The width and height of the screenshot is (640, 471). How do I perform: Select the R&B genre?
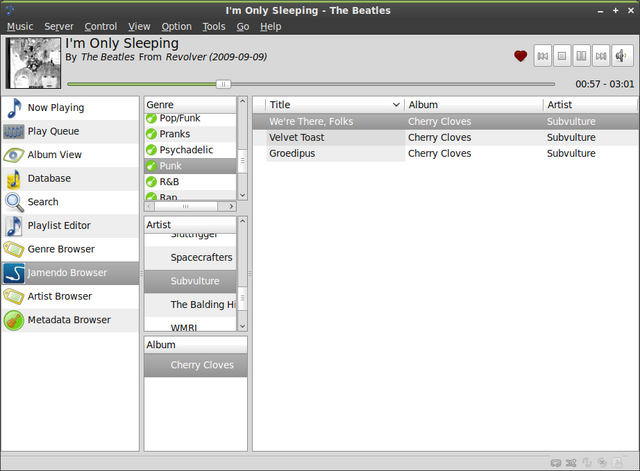tap(190, 182)
